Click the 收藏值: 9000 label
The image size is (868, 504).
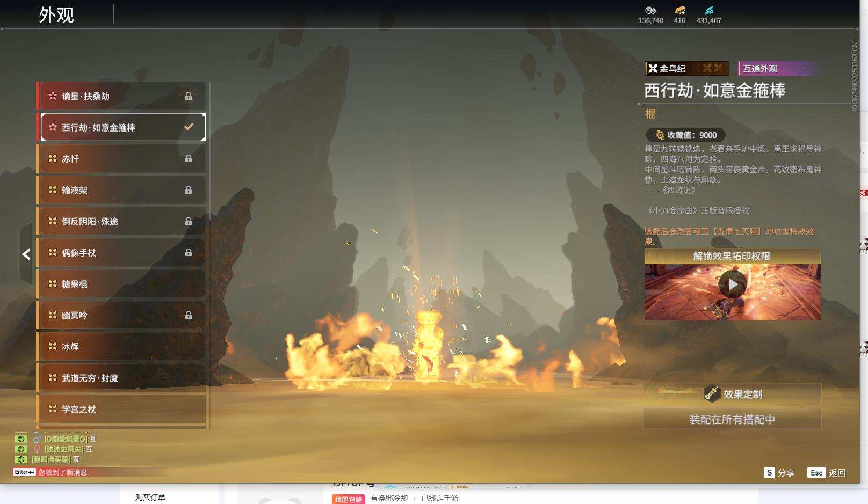click(x=685, y=135)
